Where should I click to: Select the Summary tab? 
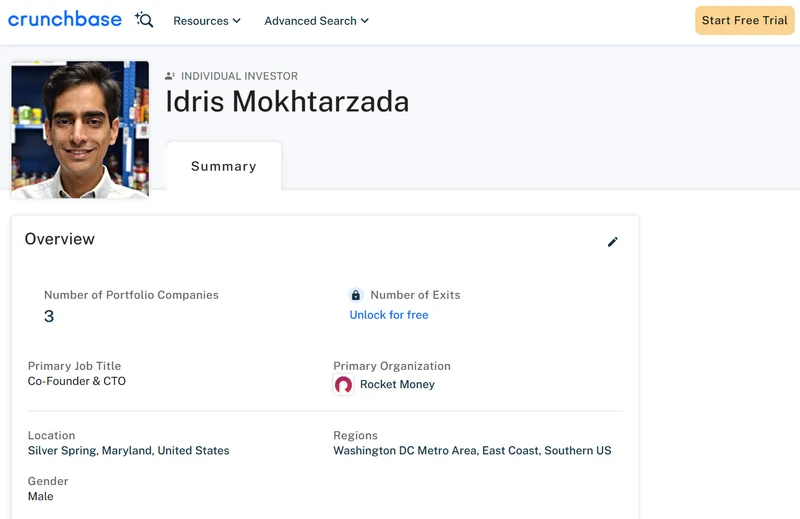click(x=223, y=166)
